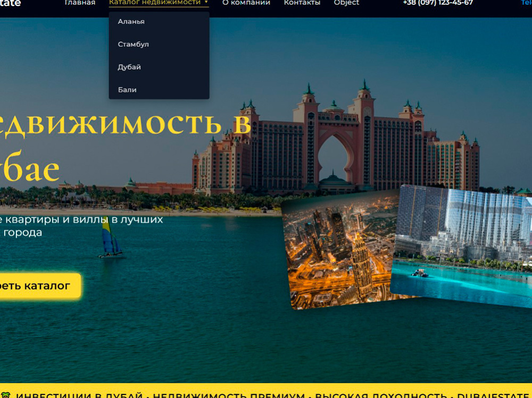
Task: Collapse the catalog dropdown arrow
Action: pyautogui.click(x=206, y=2)
